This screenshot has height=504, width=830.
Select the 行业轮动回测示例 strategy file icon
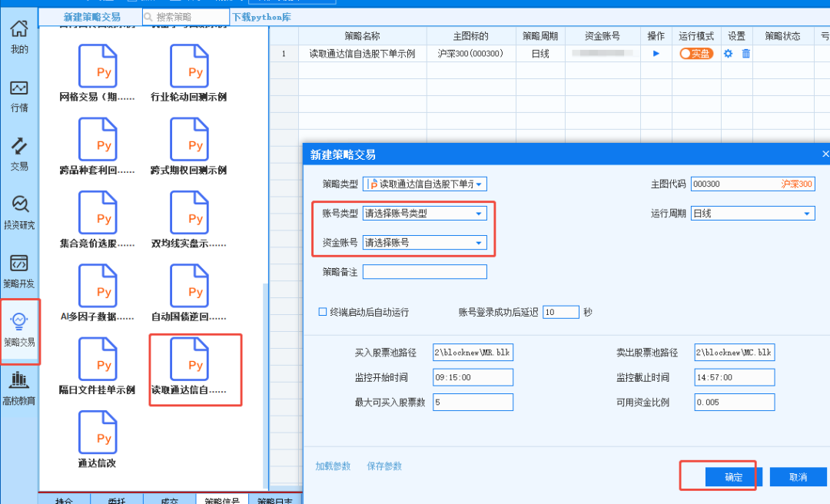coord(189,66)
